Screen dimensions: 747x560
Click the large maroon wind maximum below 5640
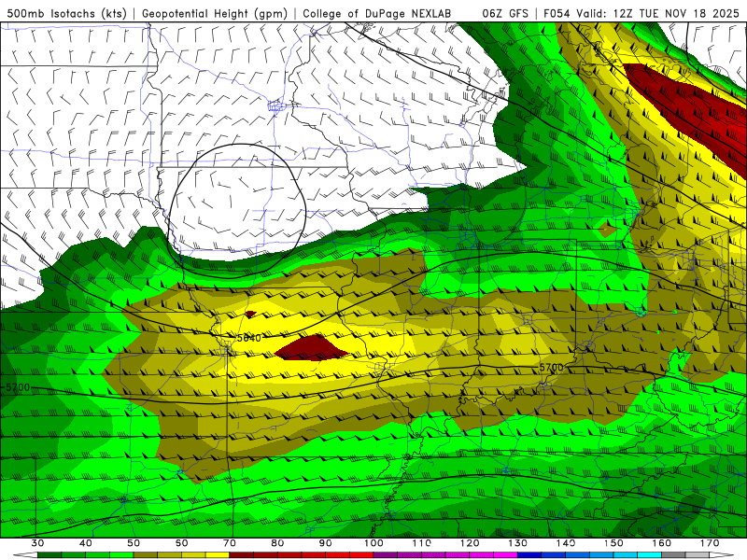(314, 348)
